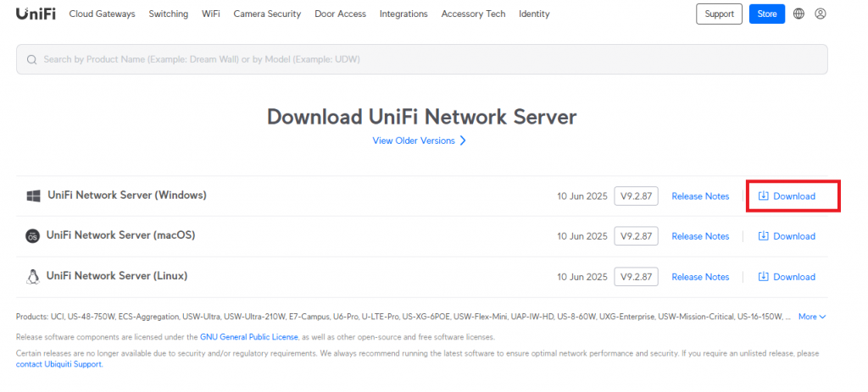This screenshot has width=868, height=392.
Task: Click 10 Jun 2025 date in Linux row
Action: [582, 277]
